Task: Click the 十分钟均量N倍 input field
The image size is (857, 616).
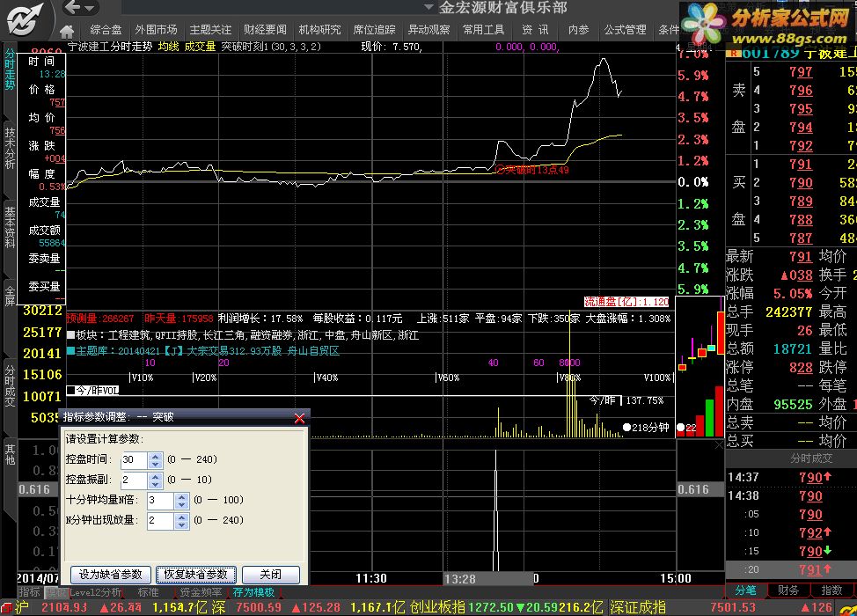Action: (161, 500)
